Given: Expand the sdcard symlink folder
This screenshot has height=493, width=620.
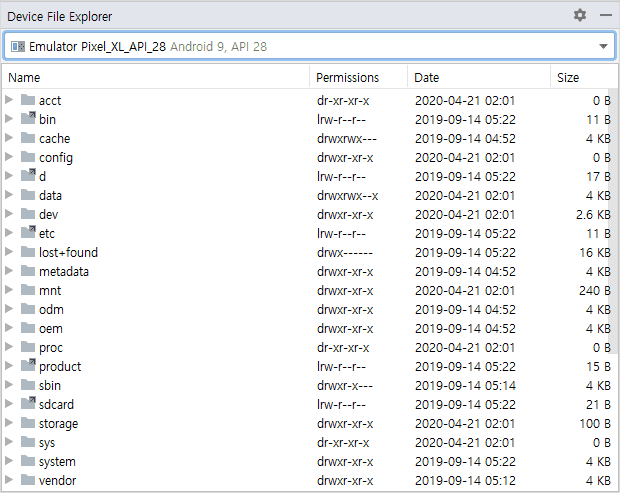Looking at the screenshot, I should [9, 404].
